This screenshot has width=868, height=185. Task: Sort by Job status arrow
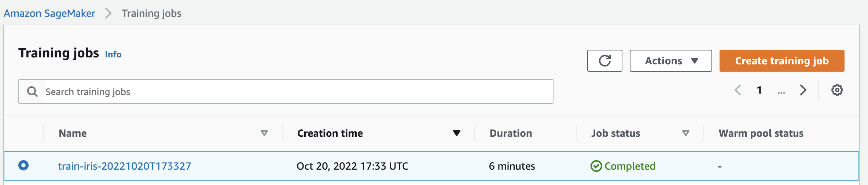(x=685, y=133)
